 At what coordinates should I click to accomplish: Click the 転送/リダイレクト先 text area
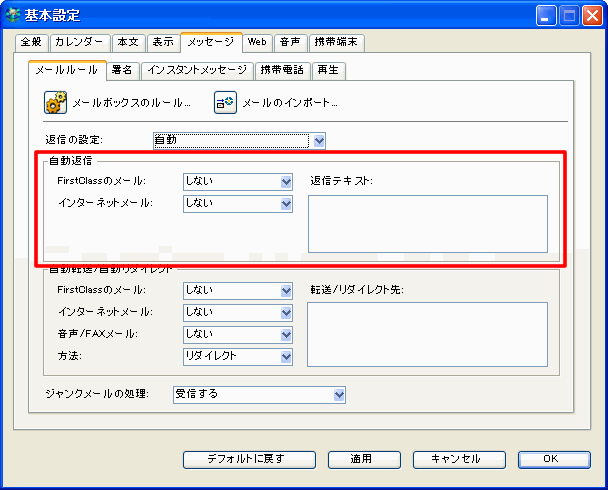(427, 334)
